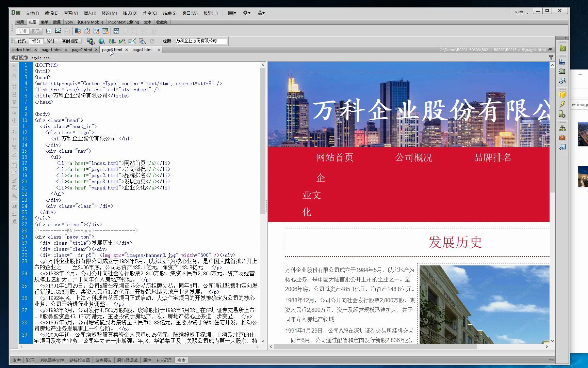This screenshot has width=588, height=368.
Task: Click the Format Source Code icon
Action: [14, 222]
